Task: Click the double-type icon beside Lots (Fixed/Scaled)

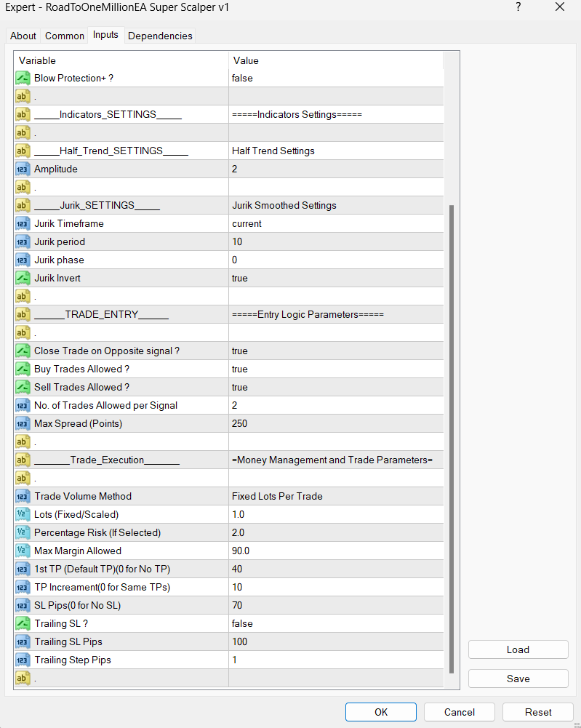Action: tap(23, 514)
